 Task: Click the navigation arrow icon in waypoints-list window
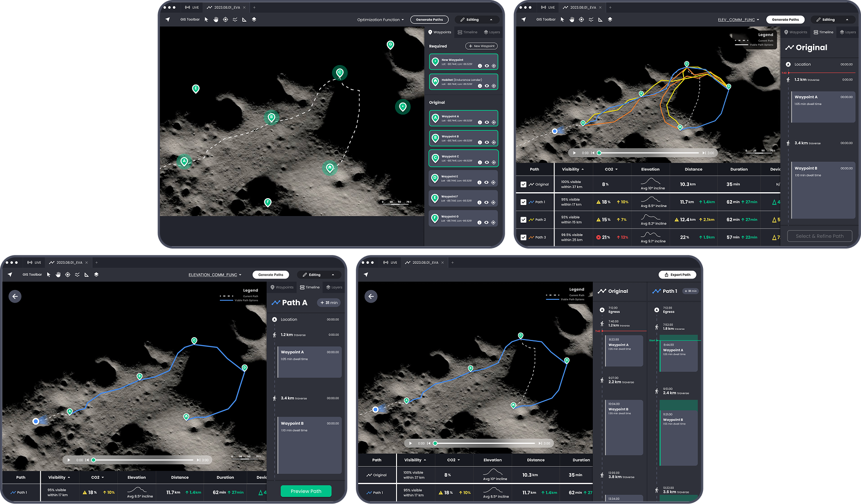[x=168, y=19]
